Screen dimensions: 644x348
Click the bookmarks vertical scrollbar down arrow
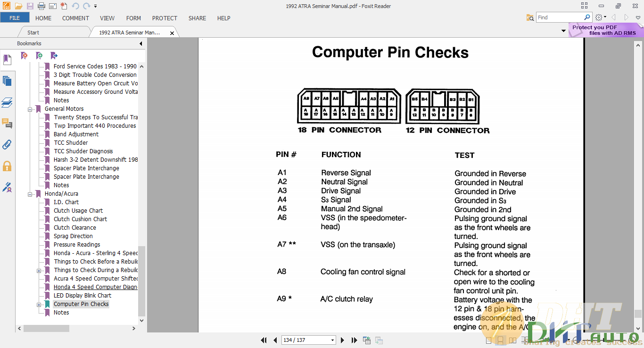click(x=142, y=321)
